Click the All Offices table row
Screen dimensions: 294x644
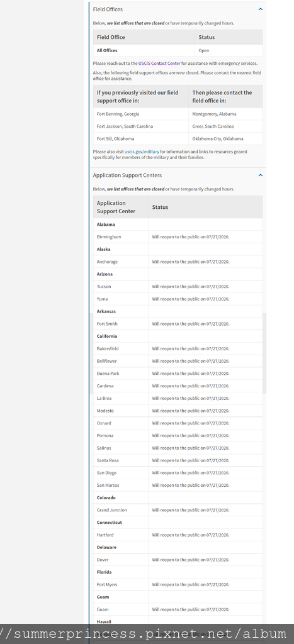coord(178,50)
